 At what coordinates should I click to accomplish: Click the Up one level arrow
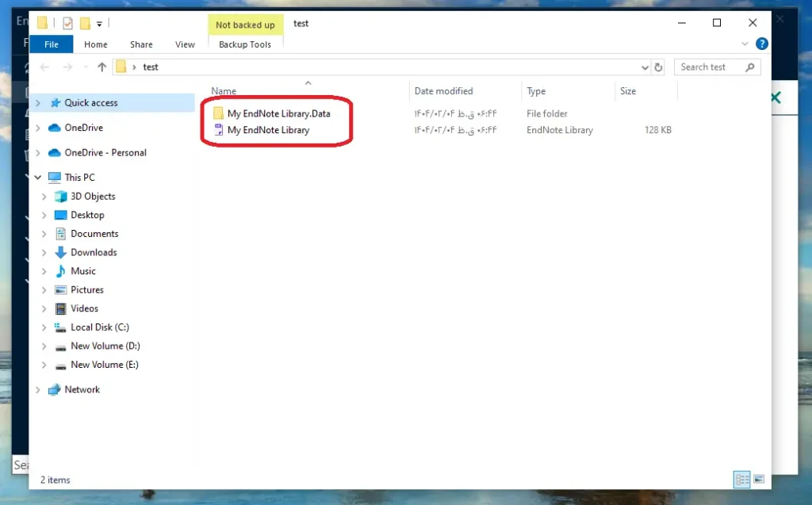tap(102, 67)
